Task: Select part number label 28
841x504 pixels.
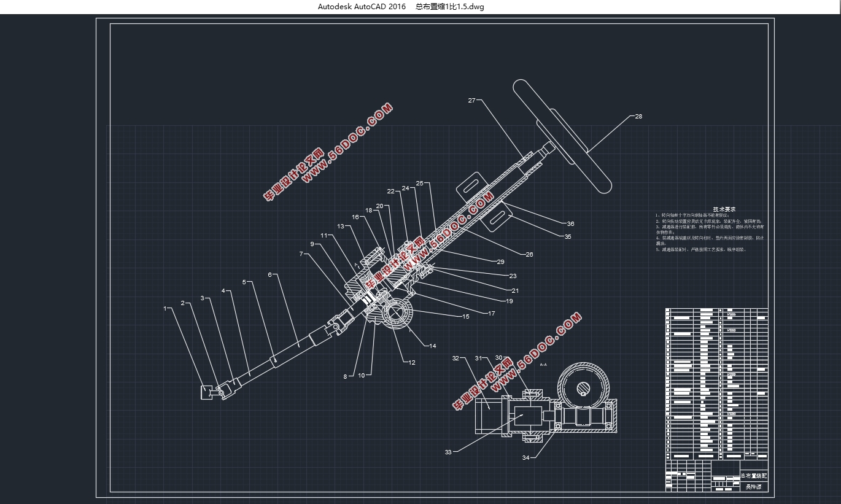Action: 638,116
